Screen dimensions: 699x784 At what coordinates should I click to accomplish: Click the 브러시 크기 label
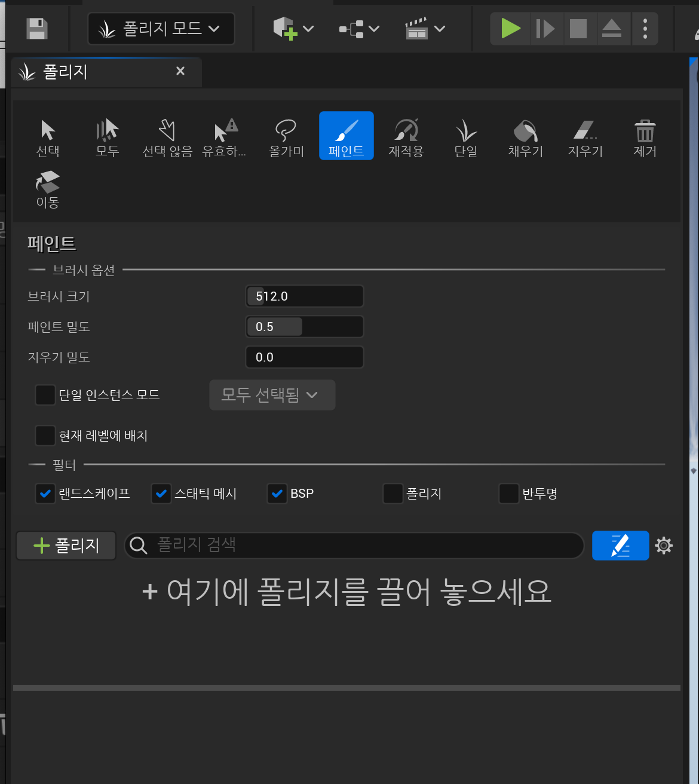click(59, 296)
